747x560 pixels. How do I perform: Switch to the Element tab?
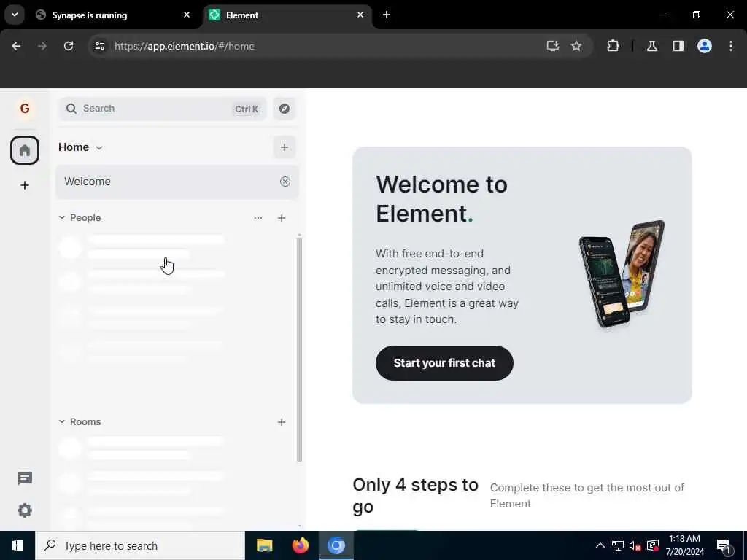pos(288,15)
